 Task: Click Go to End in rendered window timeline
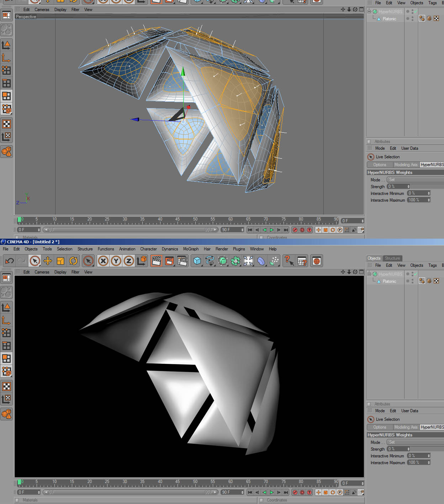(286, 492)
